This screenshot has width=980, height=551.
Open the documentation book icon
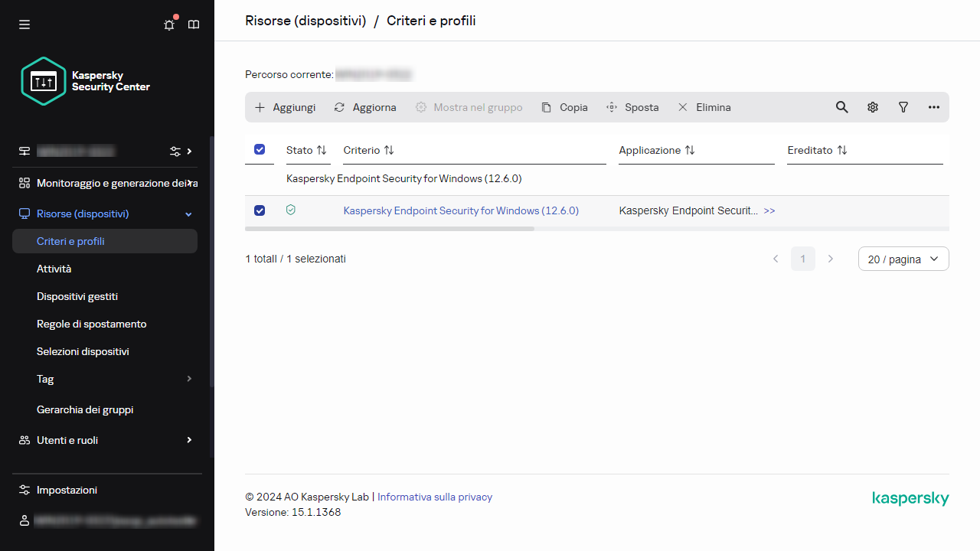pos(194,24)
